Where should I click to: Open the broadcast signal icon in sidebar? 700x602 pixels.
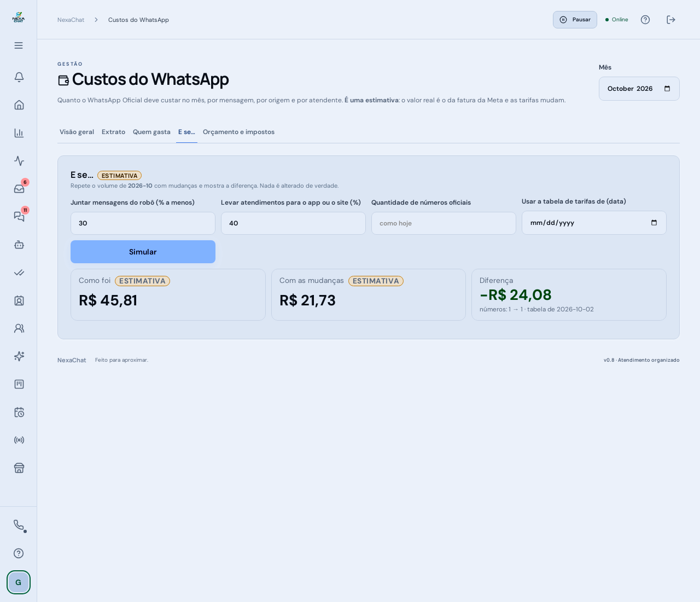pos(19,440)
